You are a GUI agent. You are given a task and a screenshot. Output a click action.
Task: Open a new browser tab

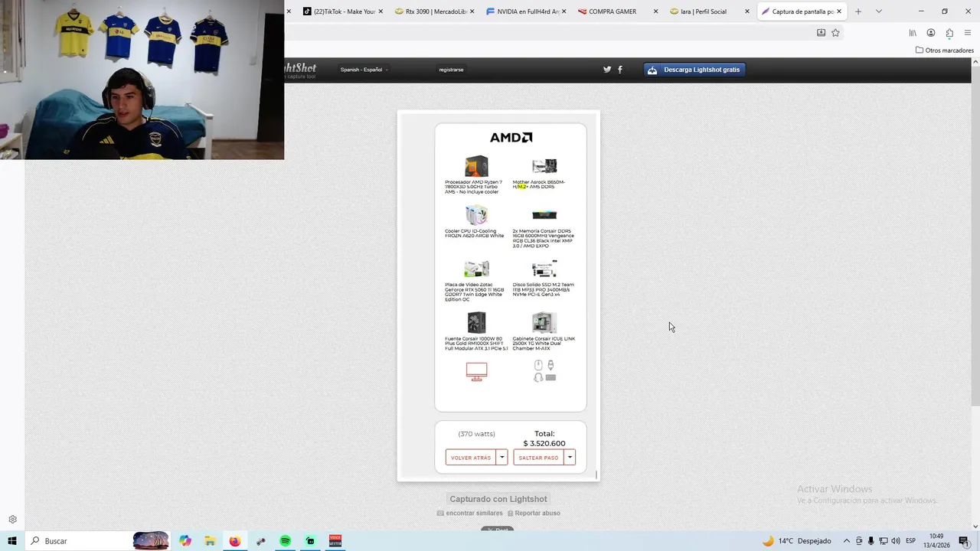click(858, 11)
